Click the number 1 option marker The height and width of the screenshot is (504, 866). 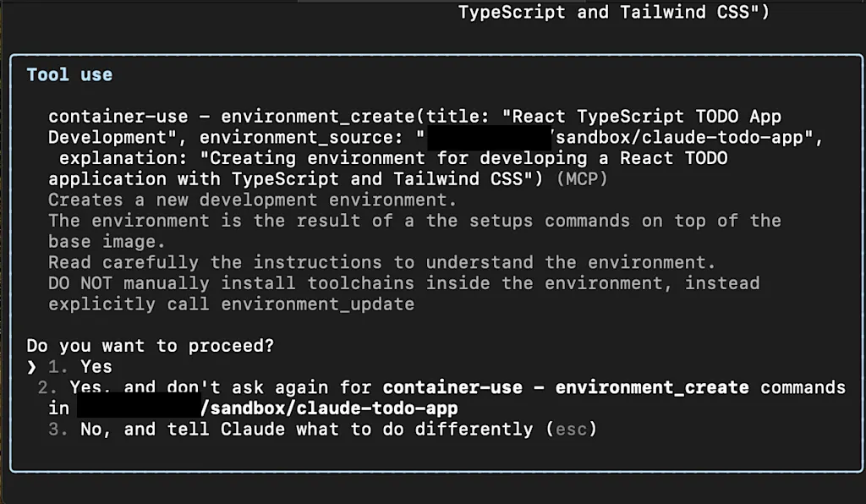(x=58, y=366)
